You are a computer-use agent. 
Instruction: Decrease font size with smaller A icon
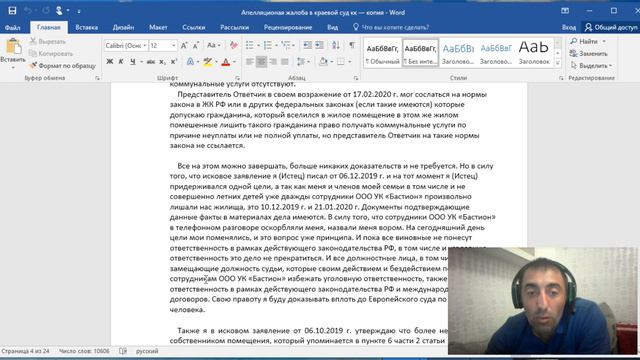pos(196,45)
